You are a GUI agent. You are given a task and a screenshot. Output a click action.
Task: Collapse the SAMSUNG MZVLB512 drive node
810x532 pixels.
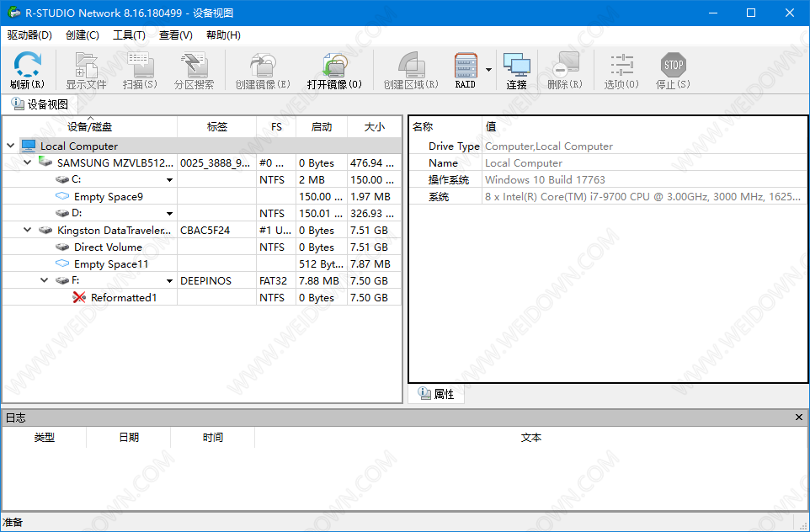pos(27,162)
